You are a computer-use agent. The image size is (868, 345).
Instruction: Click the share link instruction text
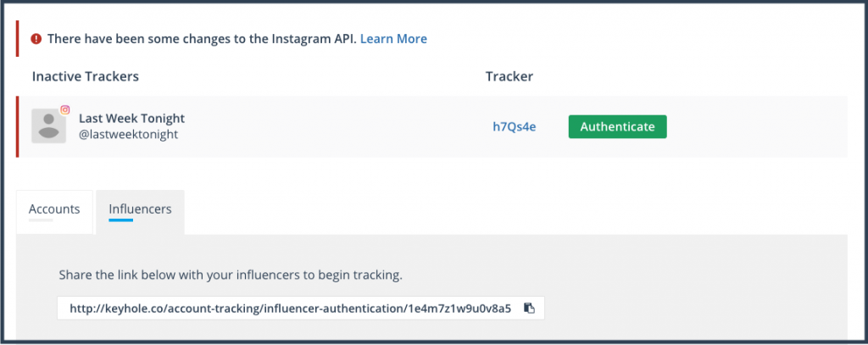click(231, 275)
